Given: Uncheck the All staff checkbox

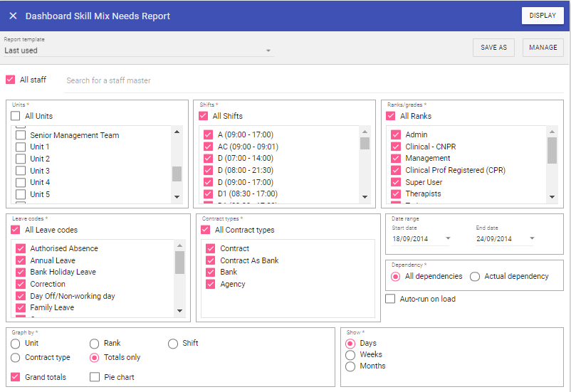Looking at the screenshot, I should coord(11,80).
